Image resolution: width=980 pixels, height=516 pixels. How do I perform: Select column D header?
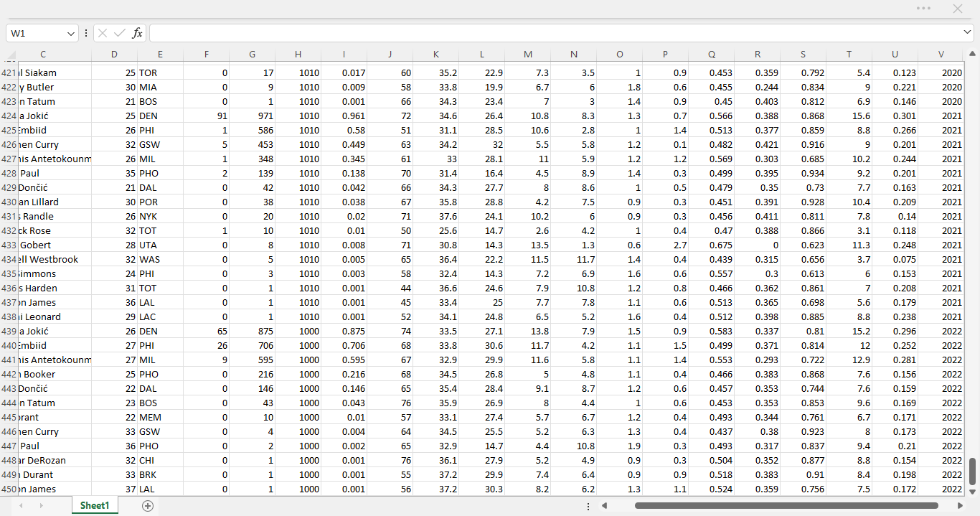click(114, 55)
